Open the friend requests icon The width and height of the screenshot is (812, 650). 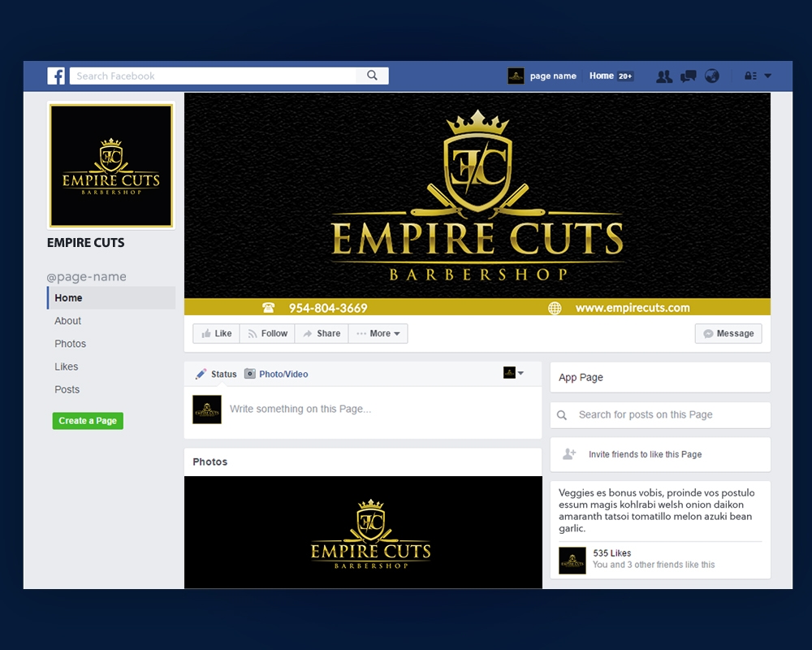click(x=664, y=76)
